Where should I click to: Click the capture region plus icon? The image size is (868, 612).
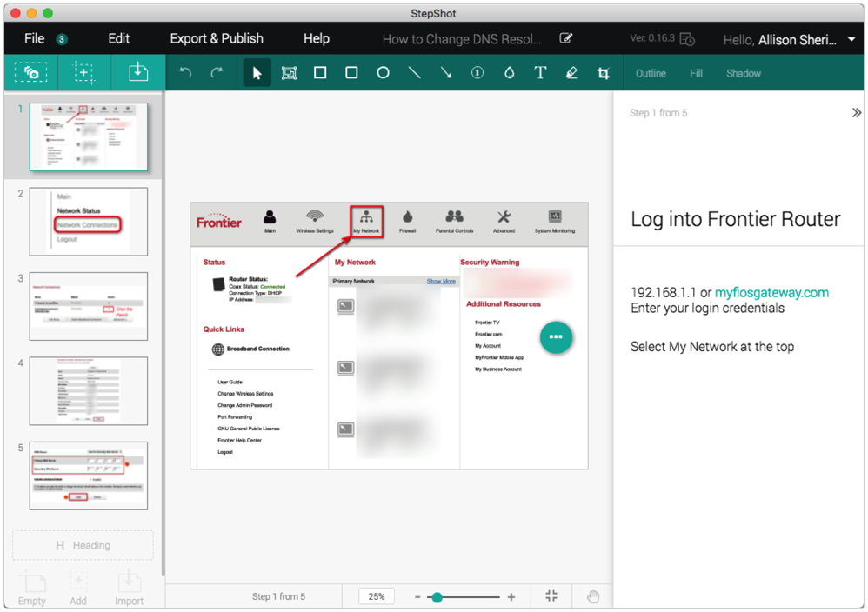[x=83, y=72]
